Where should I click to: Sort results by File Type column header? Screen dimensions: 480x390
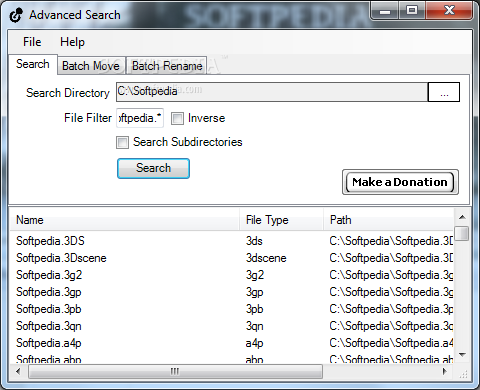pos(282,220)
